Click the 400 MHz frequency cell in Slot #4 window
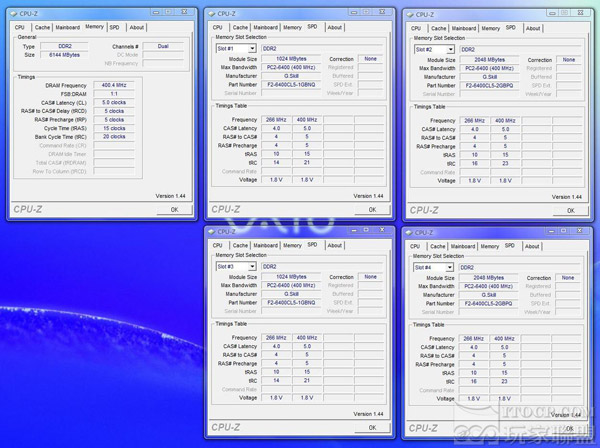 504,339
